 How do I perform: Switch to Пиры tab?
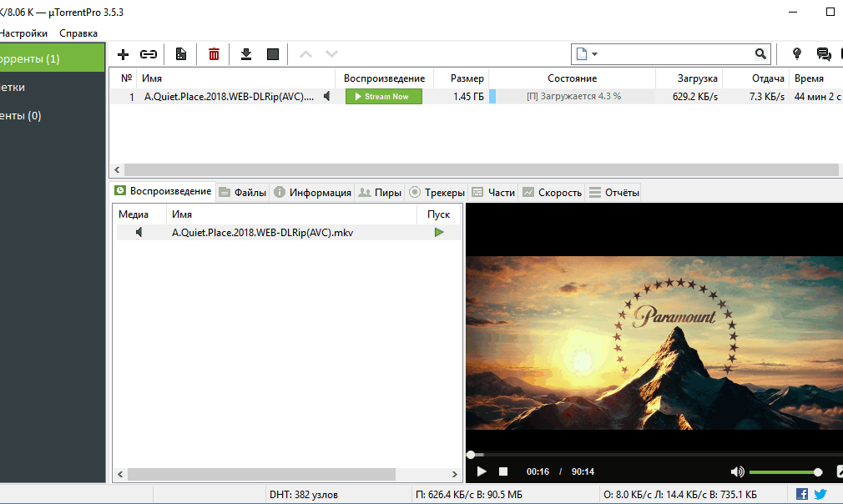[380, 193]
